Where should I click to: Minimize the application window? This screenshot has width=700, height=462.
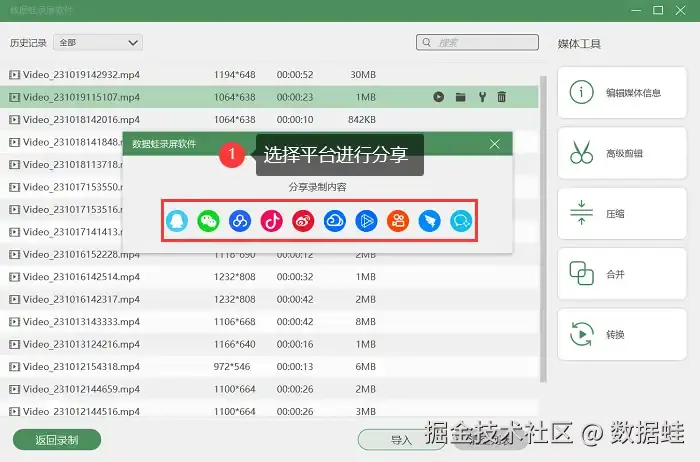[636, 10]
